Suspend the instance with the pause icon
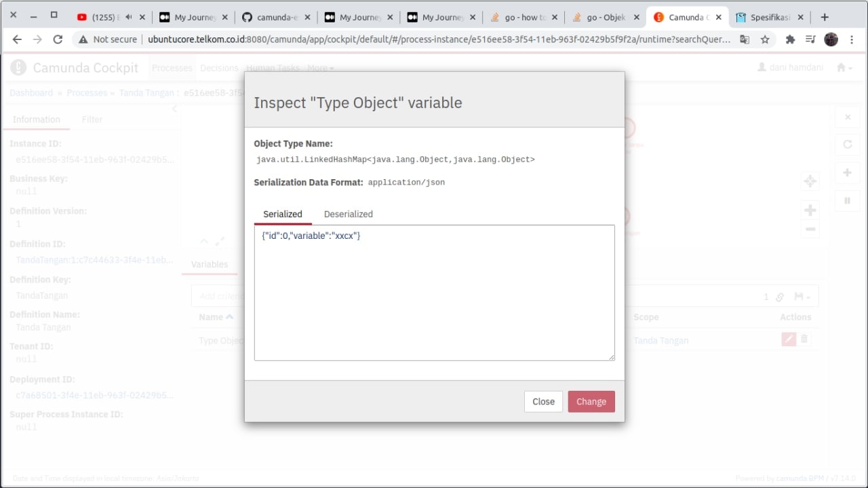This screenshot has width=868, height=488. (847, 200)
